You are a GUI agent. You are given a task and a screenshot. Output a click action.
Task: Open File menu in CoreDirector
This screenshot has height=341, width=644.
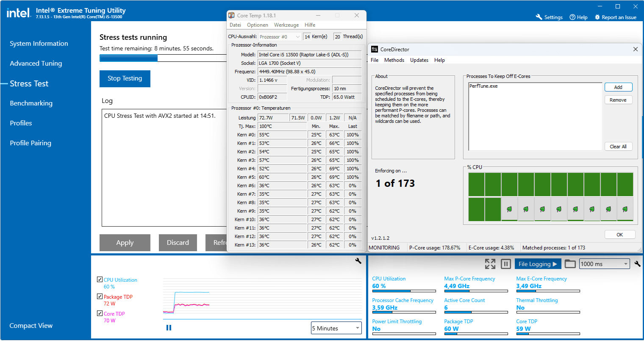pos(375,60)
